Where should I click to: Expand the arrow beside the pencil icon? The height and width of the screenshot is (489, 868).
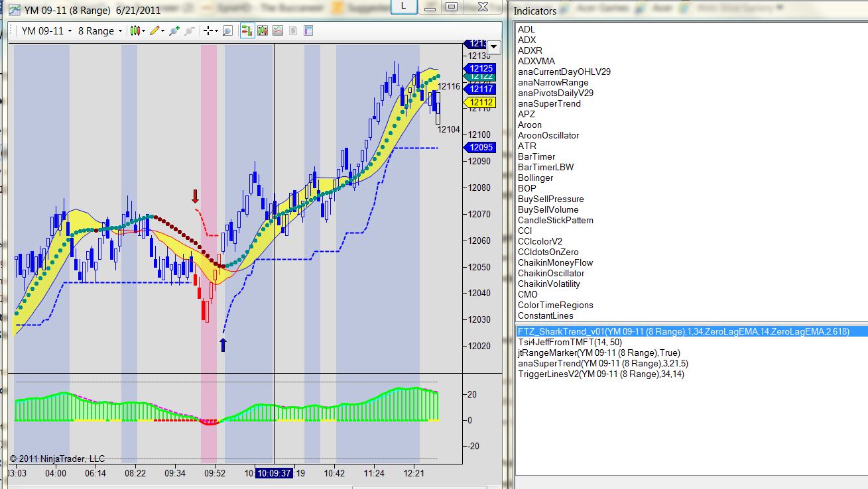pyautogui.click(x=162, y=30)
